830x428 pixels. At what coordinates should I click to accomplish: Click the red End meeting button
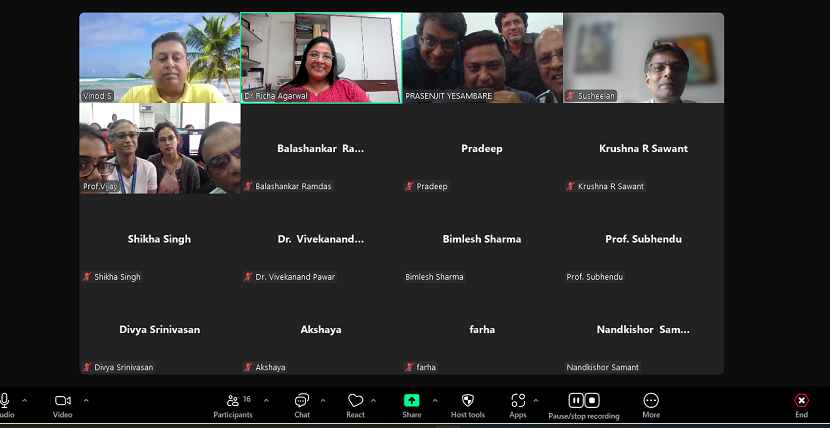(x=801, y=400)
